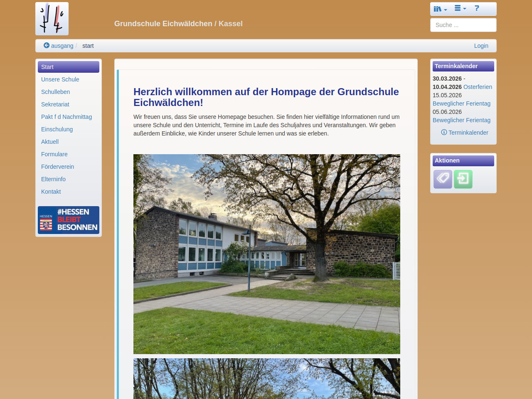Open the Förderverein sidebar link
Viewport: 532px width, 399px height.
point(58,167)
